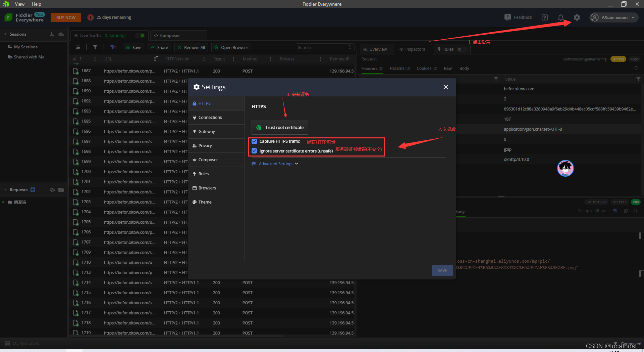
Task: Open the URL column options menu
Action: pos(155,59)
